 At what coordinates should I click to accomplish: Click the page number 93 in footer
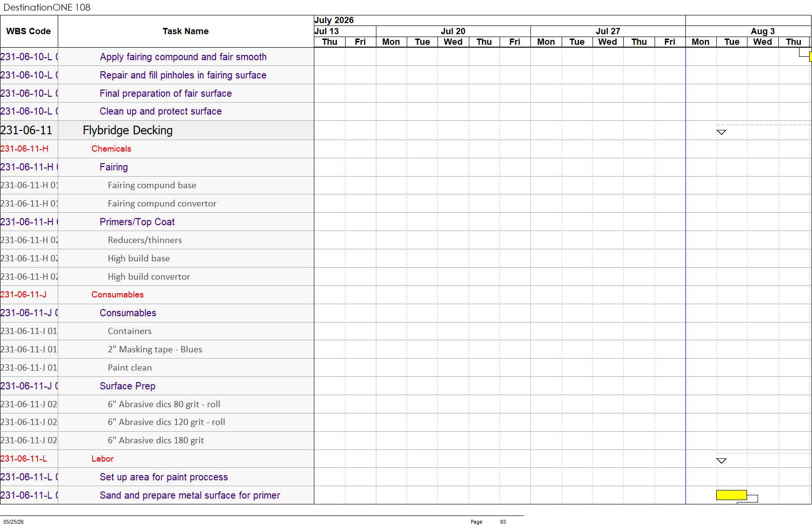[x=503, y=522]
